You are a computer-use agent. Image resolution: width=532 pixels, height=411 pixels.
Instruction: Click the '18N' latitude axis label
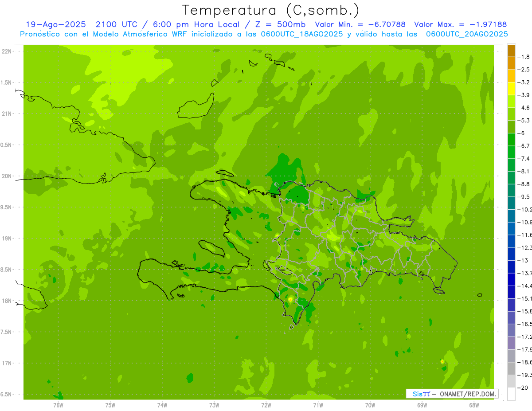(7, 301)
